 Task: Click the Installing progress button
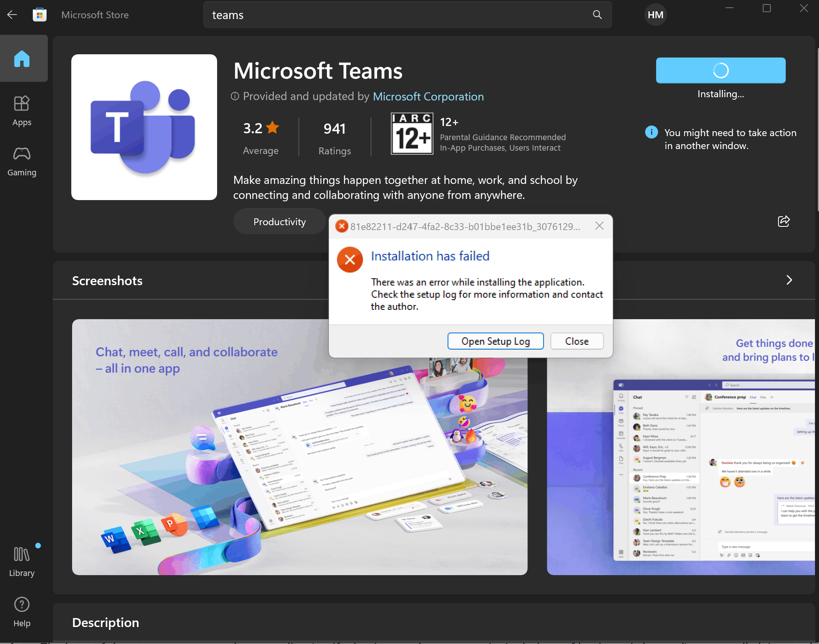[x=721, y=70]
